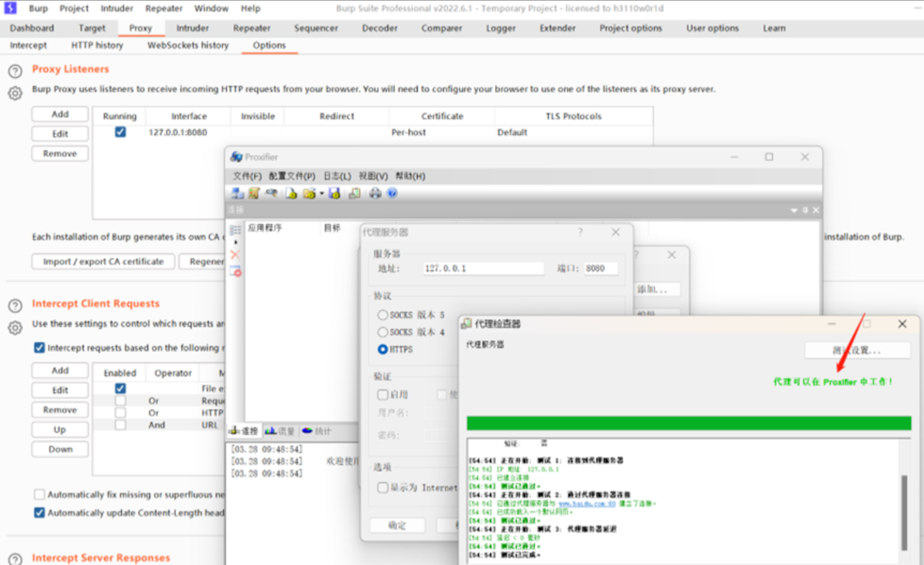Toggle Running checkbox for 127.0.0.1:8080 listener
The height and width of the screenshot is (565, 924).
[120, 132]
